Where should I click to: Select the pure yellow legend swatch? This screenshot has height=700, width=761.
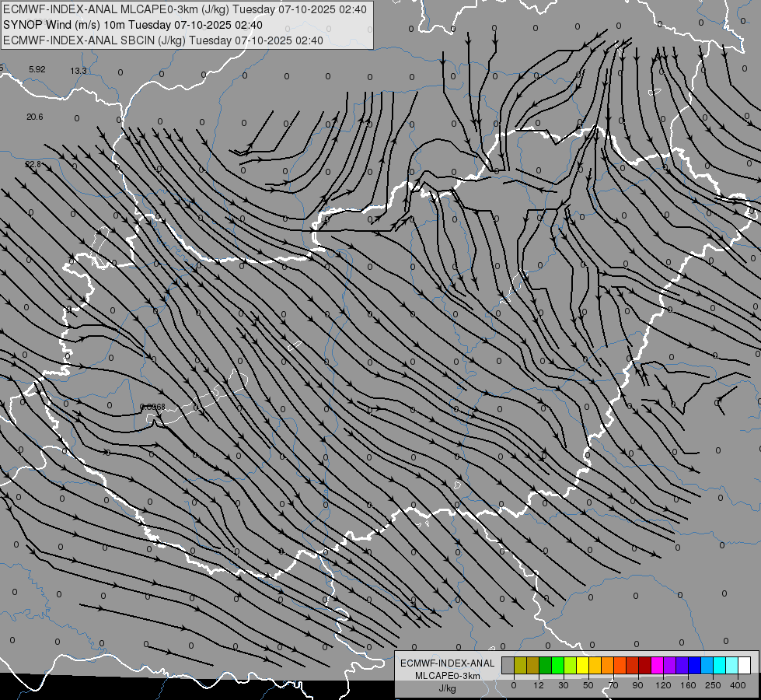(x=582, y=665)
